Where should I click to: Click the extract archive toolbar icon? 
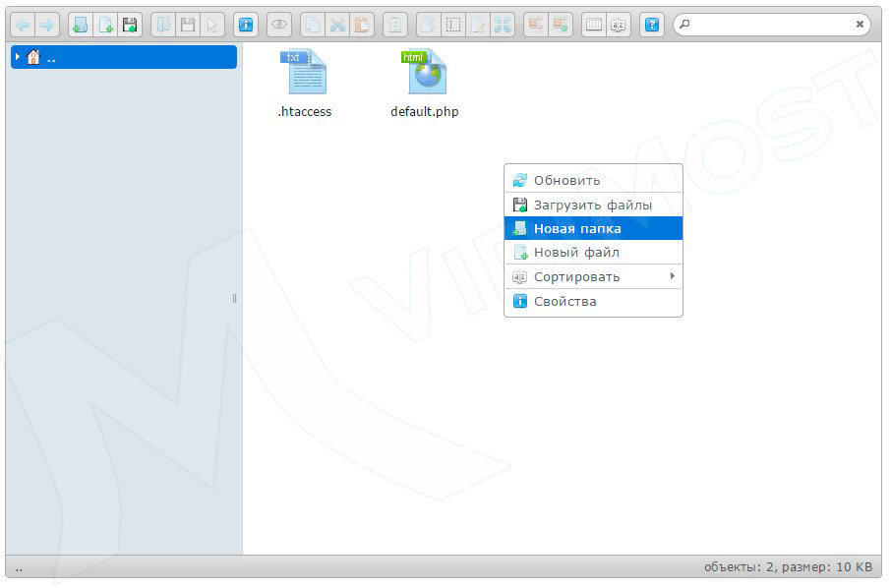click(536, 25)
